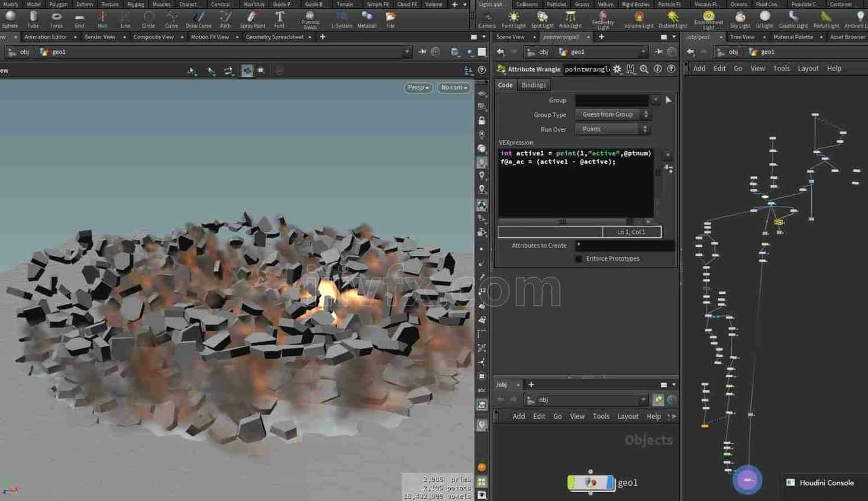Open the obj path dropdown in lower network pane
The image size is (868, 501).
(x=643, y=400)
